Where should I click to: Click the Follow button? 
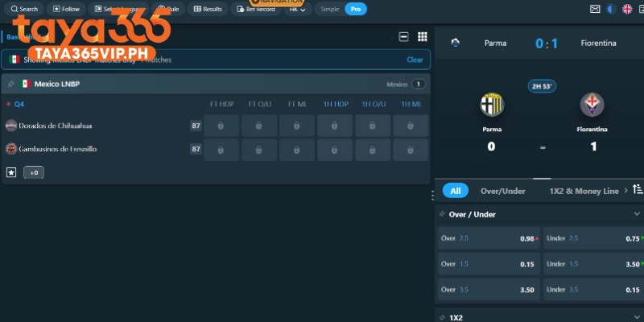tap(66, 9)
